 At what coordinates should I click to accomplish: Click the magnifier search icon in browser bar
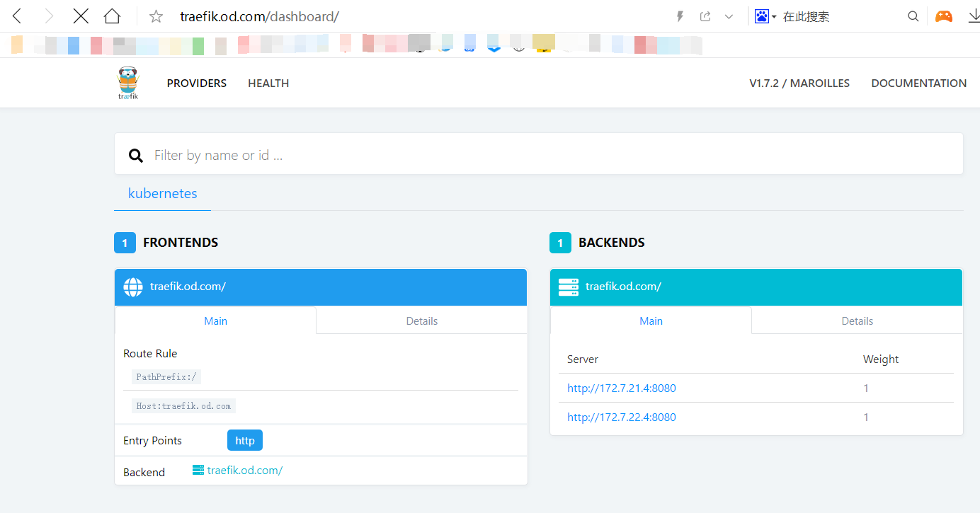(x=913, y=16)
